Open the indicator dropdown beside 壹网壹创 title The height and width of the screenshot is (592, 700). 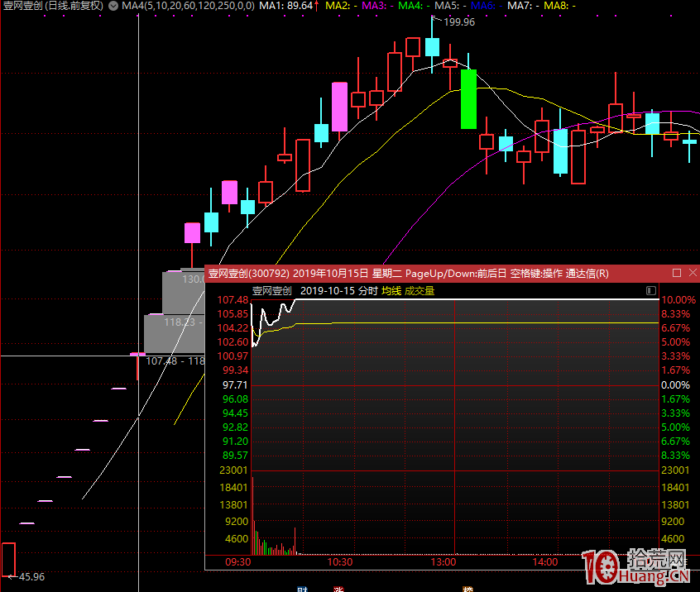(113, 6)
